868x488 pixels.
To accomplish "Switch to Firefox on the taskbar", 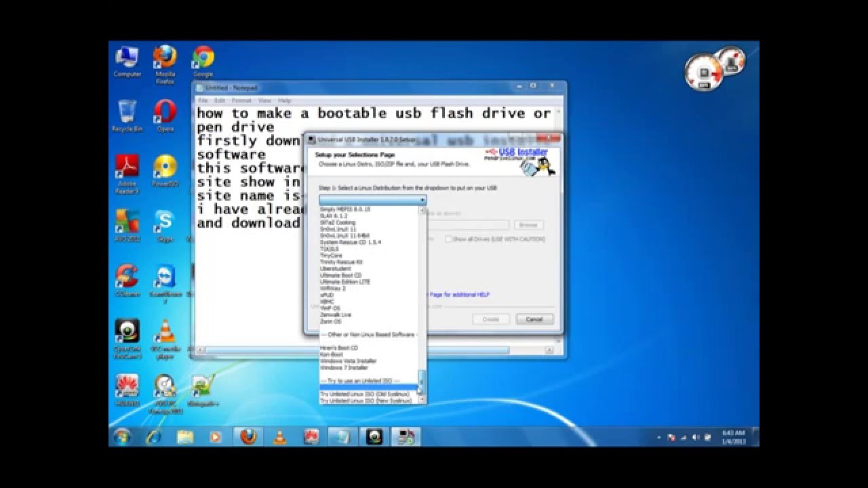I will [x=248, y=436].
